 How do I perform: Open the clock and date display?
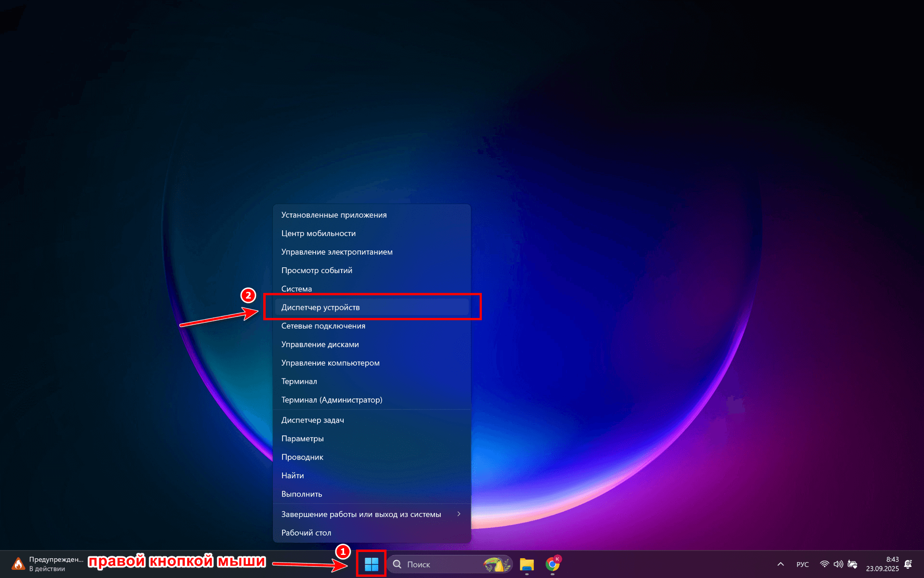coord(882,564)
